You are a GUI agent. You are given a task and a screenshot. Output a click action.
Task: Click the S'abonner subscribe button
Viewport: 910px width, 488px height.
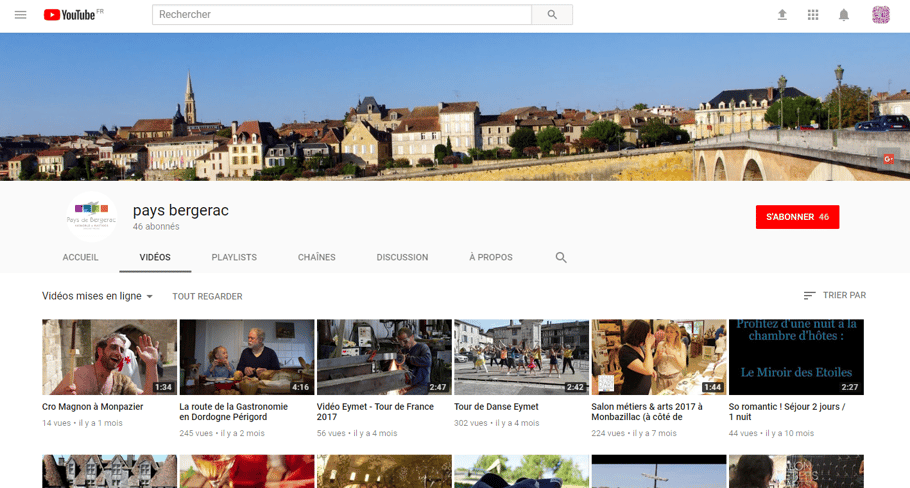(x=797, y=217)
